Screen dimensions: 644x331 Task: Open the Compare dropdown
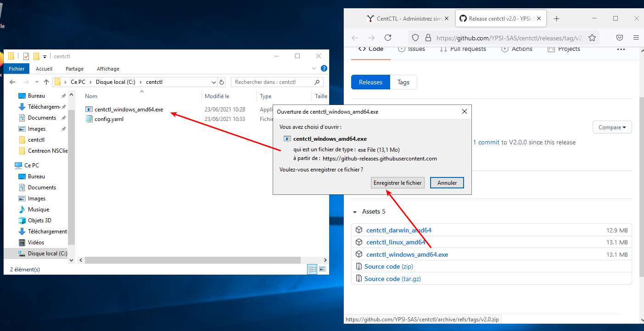tap(612, 127)
